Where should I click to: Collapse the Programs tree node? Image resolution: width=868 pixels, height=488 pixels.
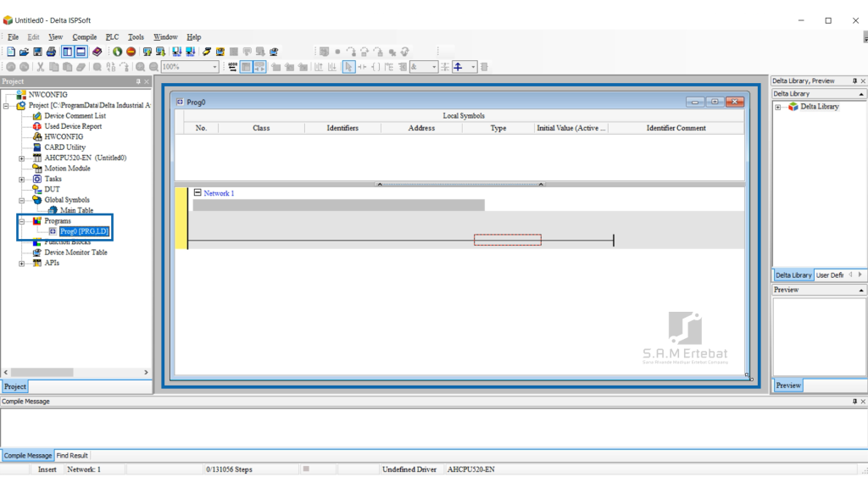point(22,221)
